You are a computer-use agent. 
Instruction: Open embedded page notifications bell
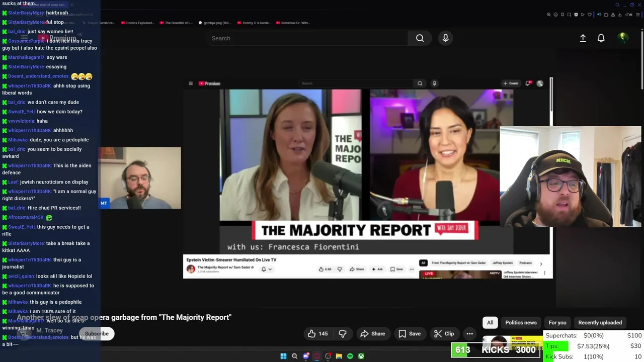[528, 83]
